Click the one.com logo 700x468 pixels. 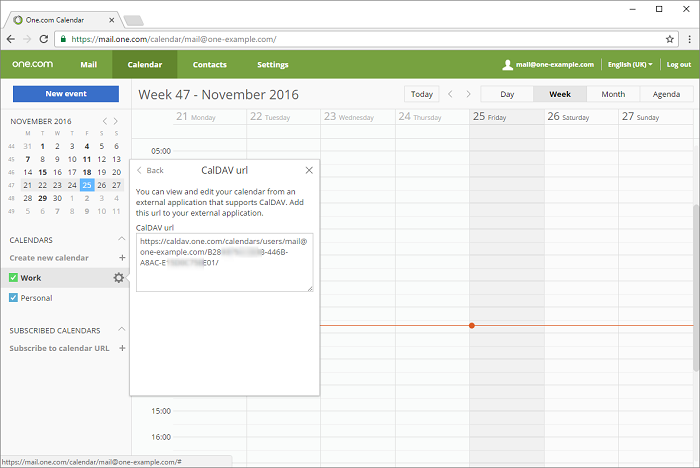tap(33, 64)
